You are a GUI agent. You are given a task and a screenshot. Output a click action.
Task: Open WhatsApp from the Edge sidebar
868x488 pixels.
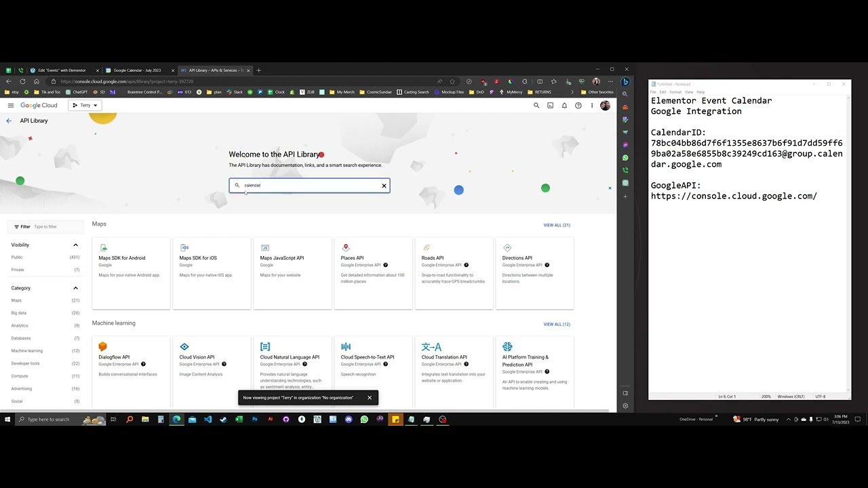pos(625,158)
